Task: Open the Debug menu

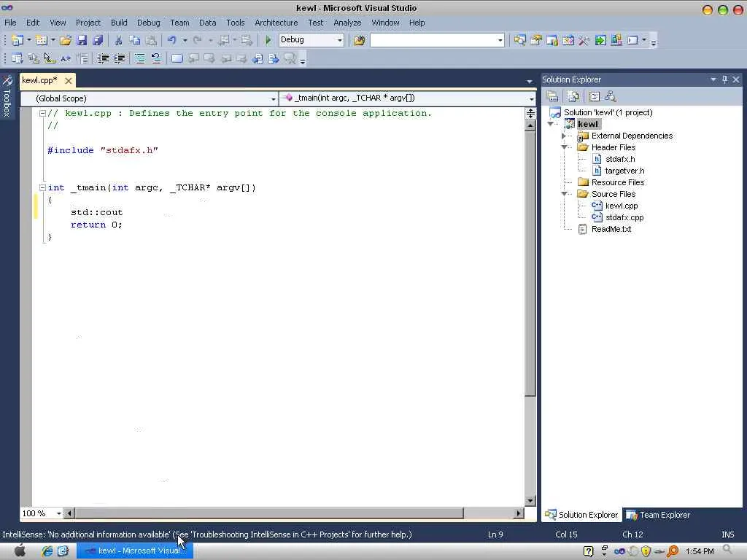Action: point(149,23)
